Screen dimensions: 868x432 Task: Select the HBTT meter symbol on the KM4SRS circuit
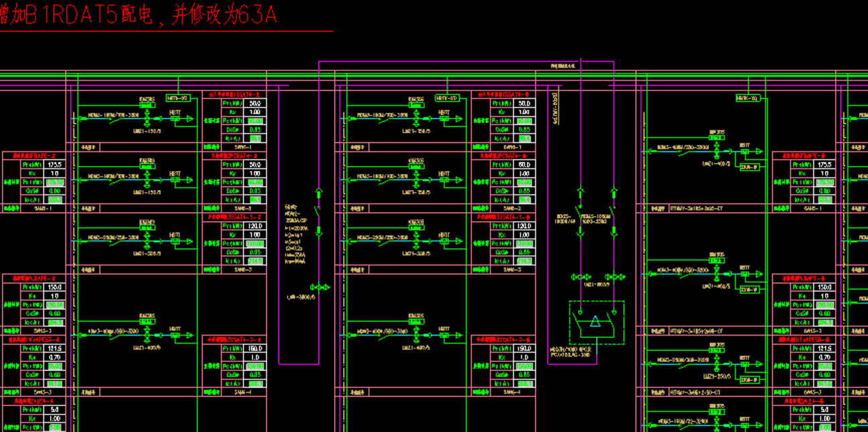(x=175, y=118)
